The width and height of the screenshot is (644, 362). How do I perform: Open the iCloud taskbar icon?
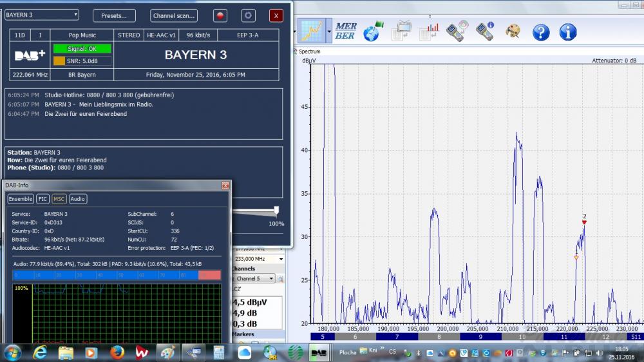tap(244, 353)
